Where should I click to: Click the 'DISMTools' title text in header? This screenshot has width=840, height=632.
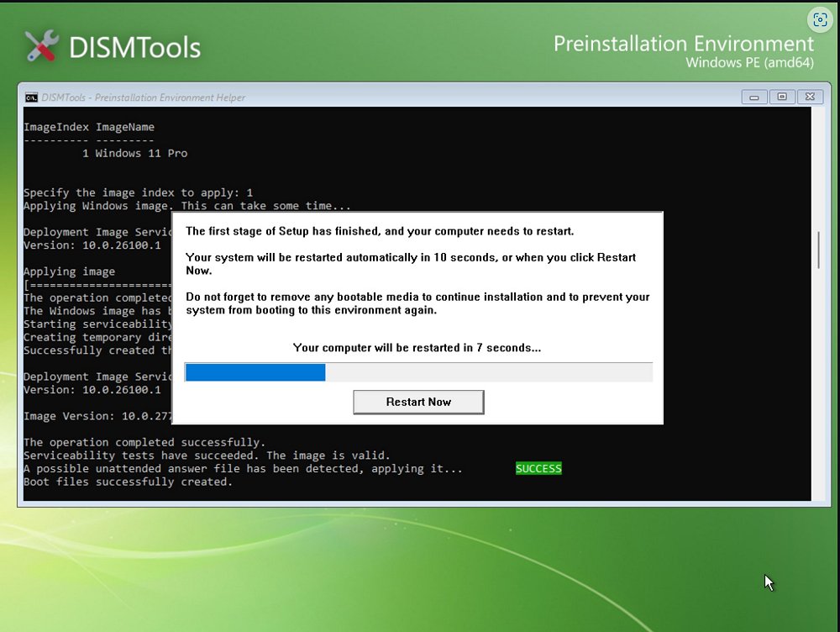pyautogui.click(x=134, y=48)
